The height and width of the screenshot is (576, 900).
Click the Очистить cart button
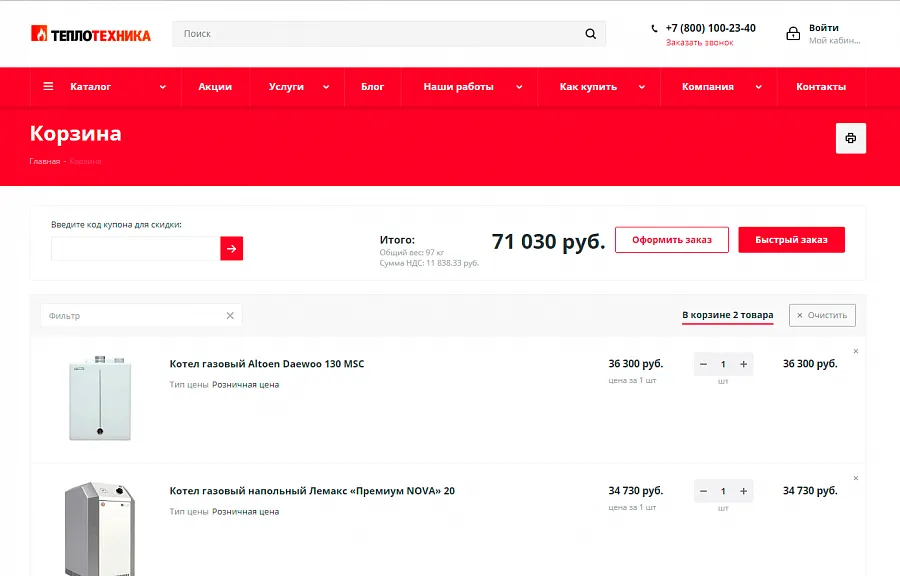pos(823,316)
